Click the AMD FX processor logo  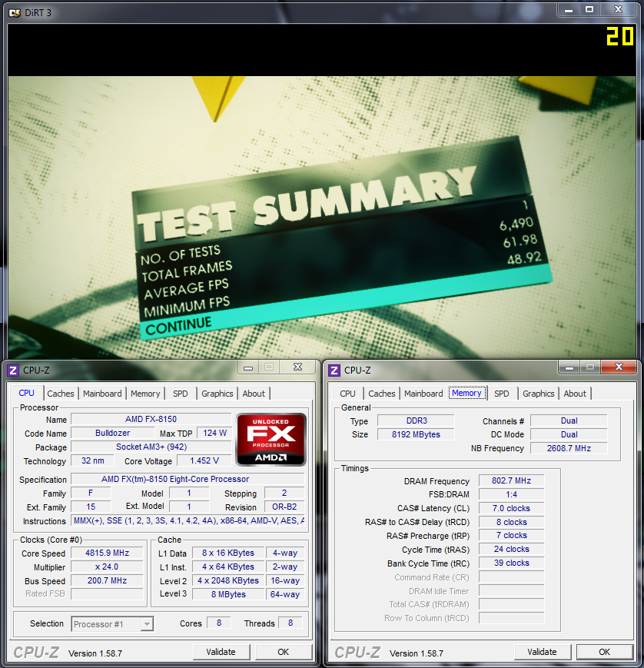271,439
